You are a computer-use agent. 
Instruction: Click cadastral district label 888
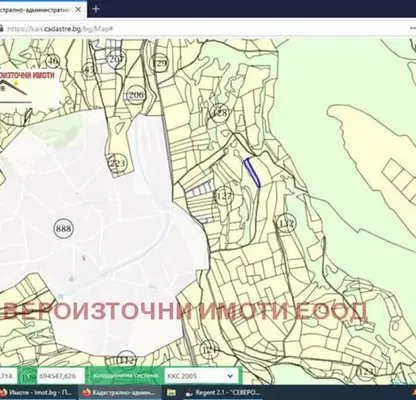(63, 229)
